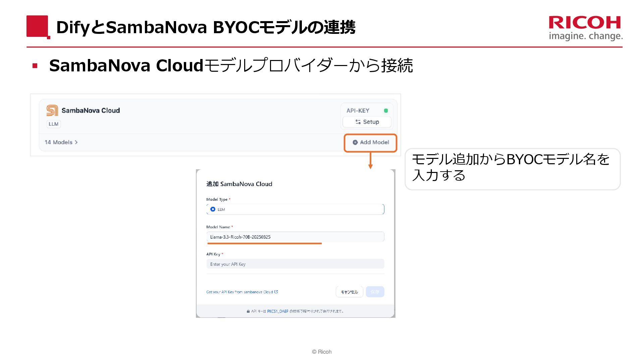Click the 保存 (Save) button
The image size is (644, 362).
[375, 292]
